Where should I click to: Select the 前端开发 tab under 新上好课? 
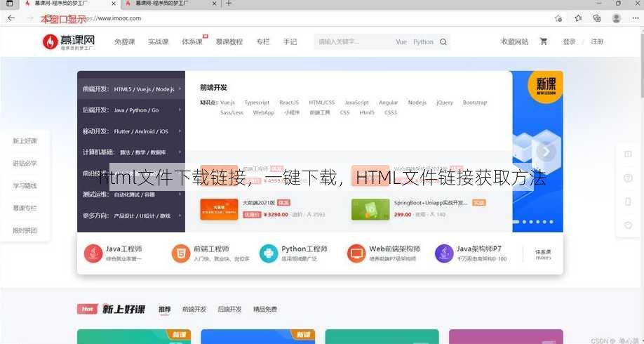(x=194, y=310)
